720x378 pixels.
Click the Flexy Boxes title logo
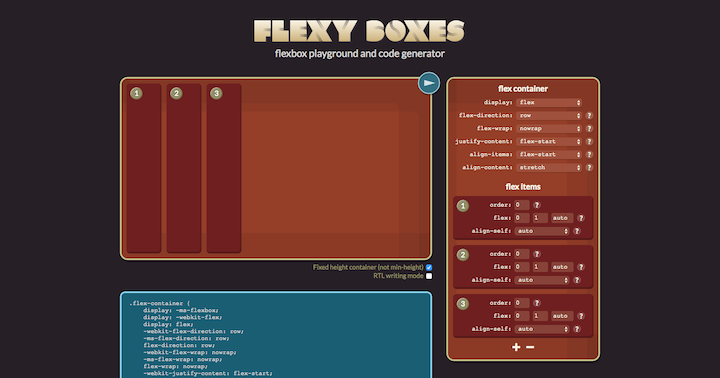tap(360, 31)
